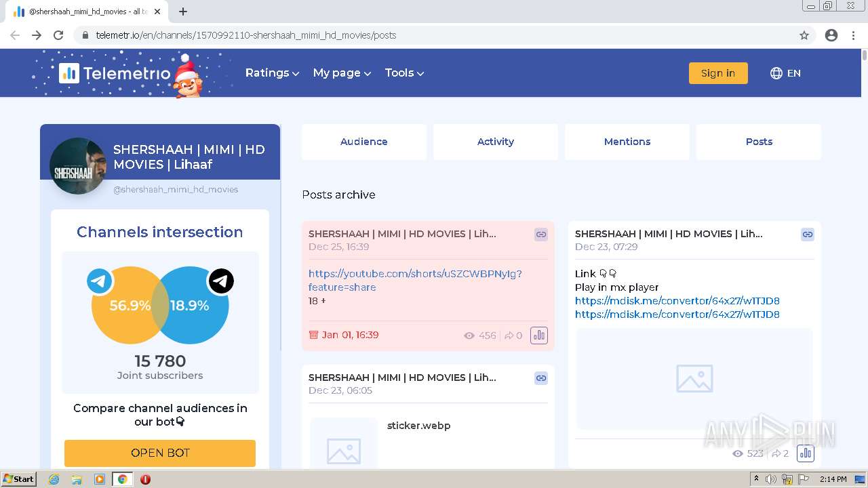Copy link icon on Dec 25 post
This screenshot has height=488, width=868.
click(540, 235)
